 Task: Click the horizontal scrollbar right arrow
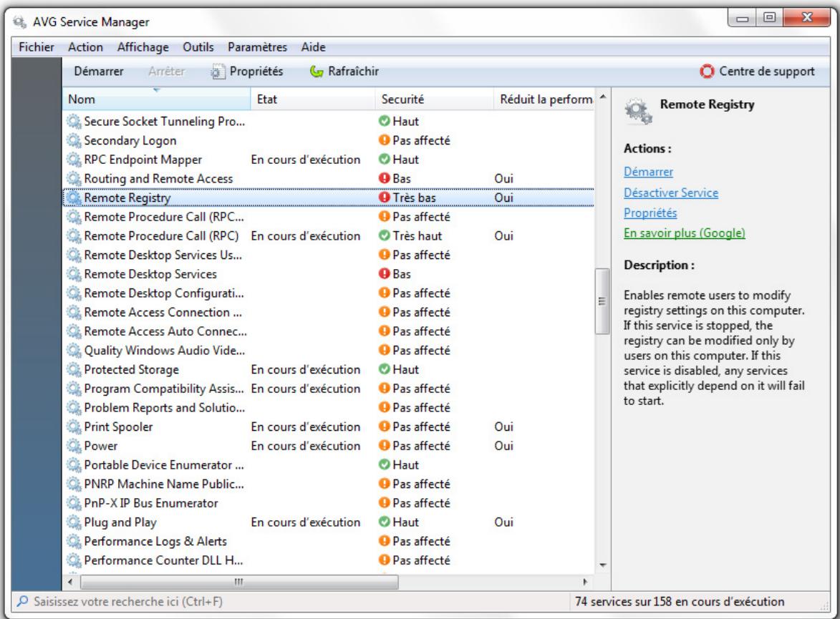click(585, 582)
